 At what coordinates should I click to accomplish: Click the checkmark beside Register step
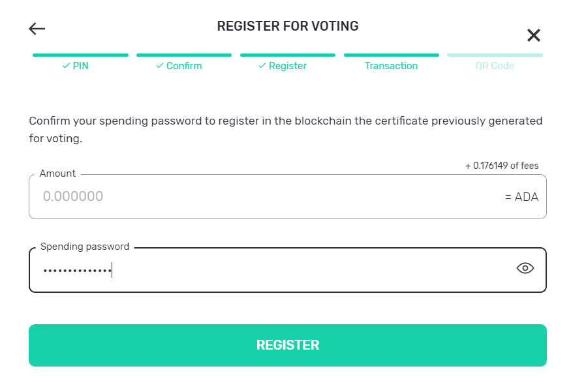coord(262,66)
